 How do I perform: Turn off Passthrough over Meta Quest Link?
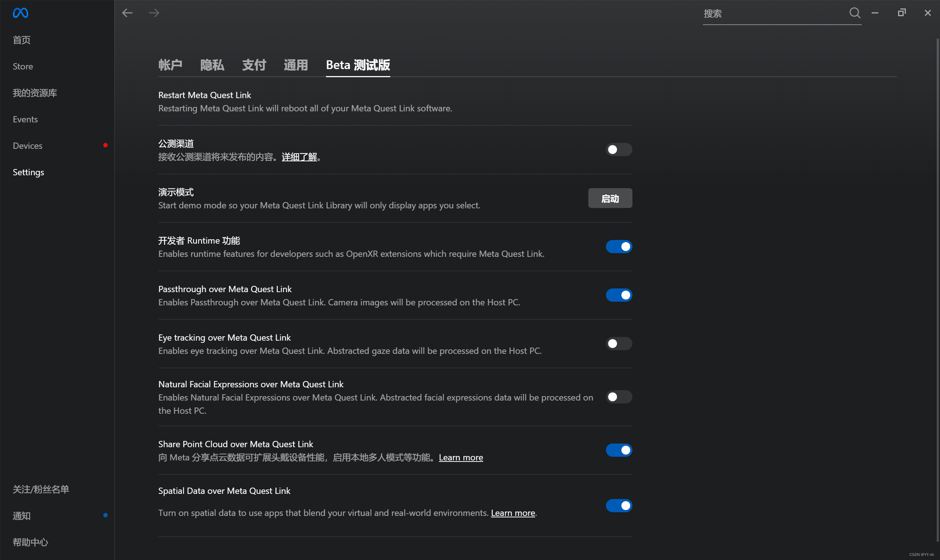[618, 295]
